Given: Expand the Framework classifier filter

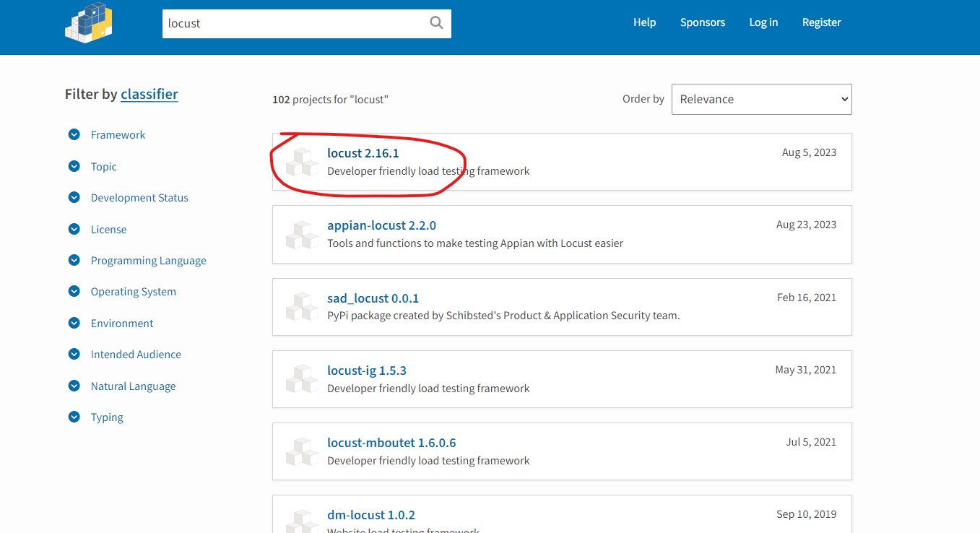Looking at the screenshot, I should click(x=118, y=135).
